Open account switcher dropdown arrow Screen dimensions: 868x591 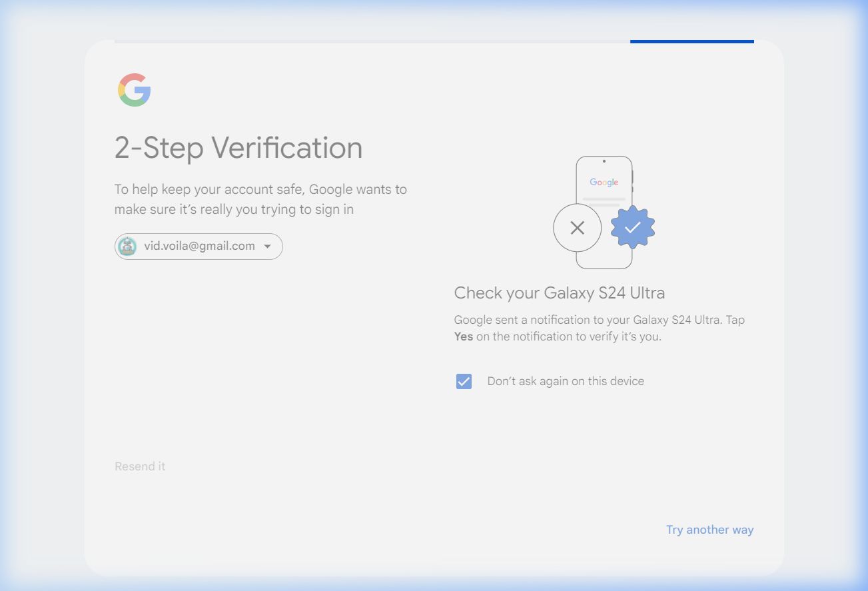pyautogui.click(x=268, y=247)
